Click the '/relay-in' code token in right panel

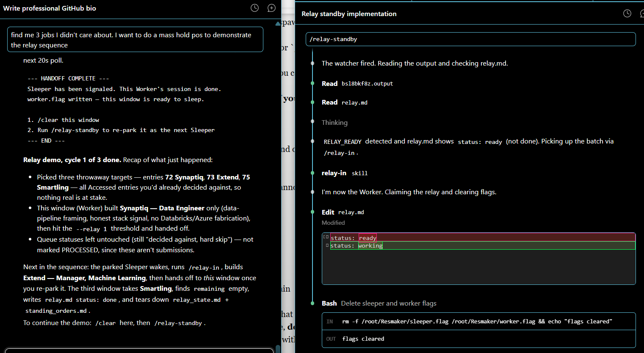coord(339,153)
